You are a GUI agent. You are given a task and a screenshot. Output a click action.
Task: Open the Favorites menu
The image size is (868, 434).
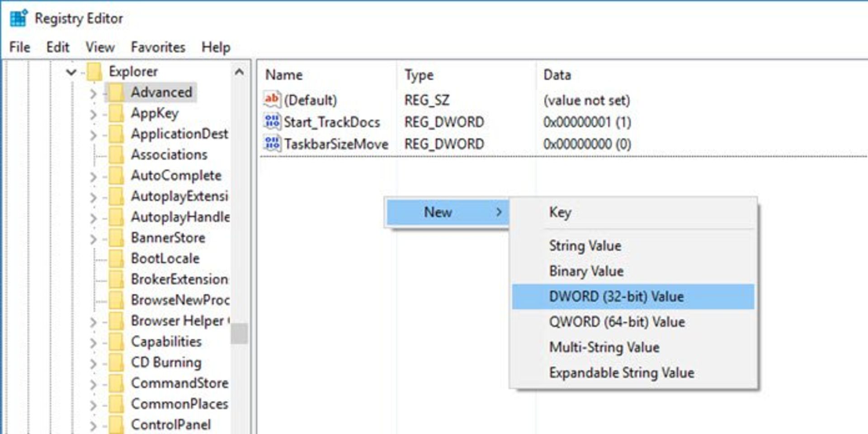pos(158,47)
